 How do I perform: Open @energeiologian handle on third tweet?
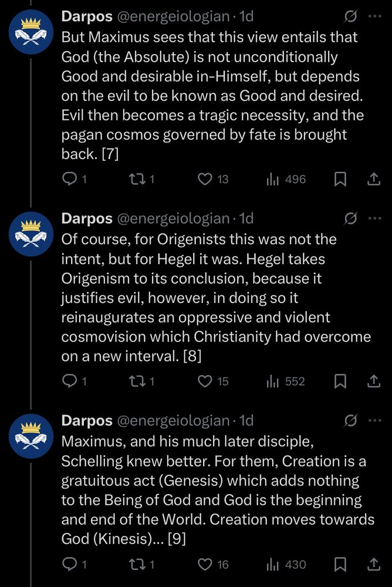tap(173, 420)
